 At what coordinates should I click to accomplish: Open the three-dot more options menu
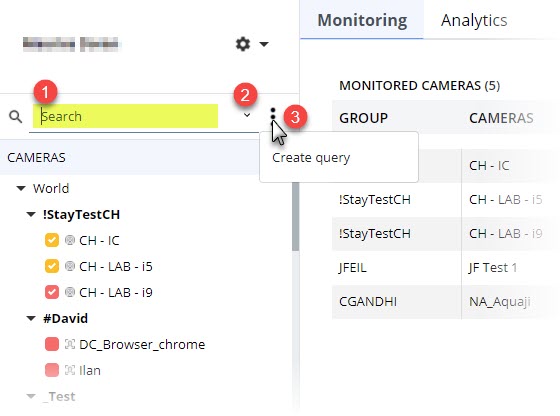tap(273, 114)
